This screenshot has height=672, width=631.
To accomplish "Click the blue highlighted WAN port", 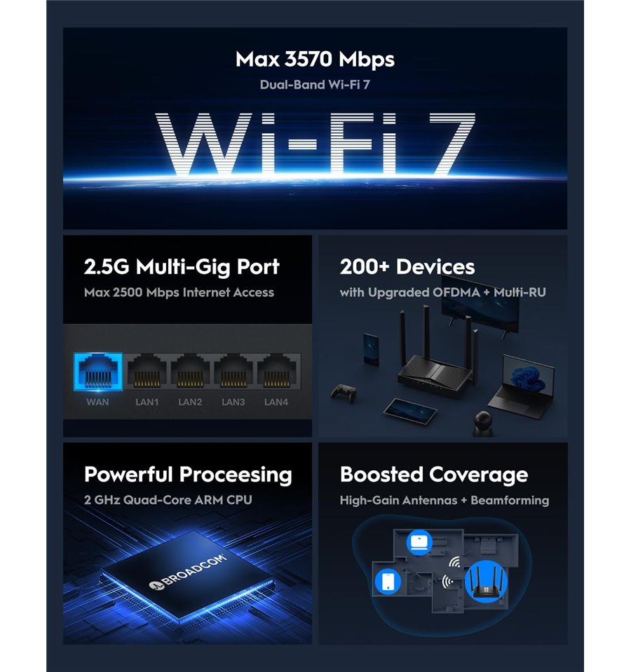I will pyautogui.click(x=98, y=371).
